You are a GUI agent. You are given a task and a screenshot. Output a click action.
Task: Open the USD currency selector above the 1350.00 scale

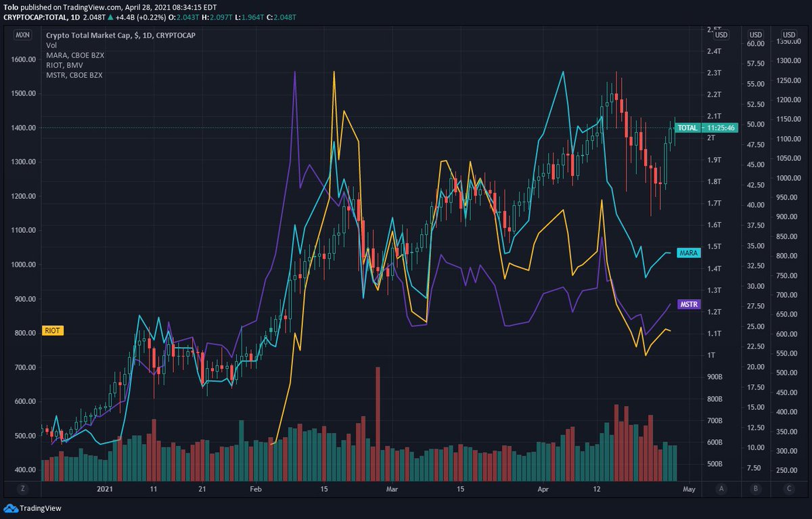789,35
